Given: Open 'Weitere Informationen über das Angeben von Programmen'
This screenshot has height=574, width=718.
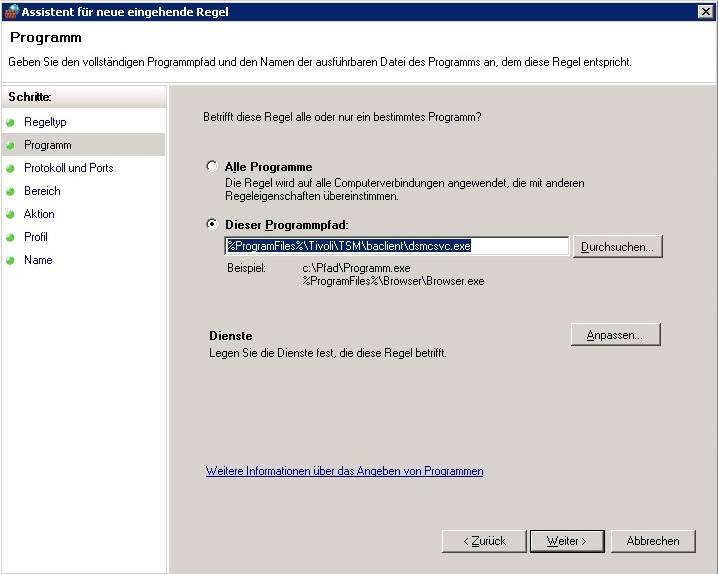Looking at the screenshot, I should coord(344,471).
